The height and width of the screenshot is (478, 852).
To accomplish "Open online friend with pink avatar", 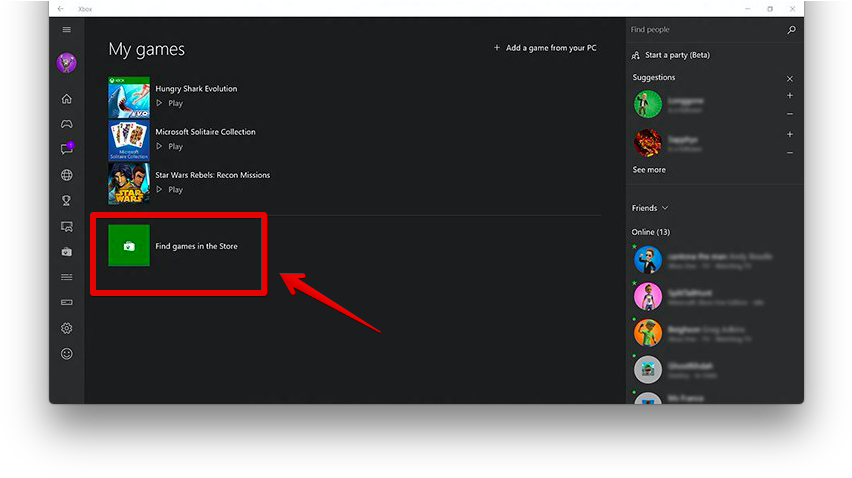I will pyautogui.click(x=648, y=297).
